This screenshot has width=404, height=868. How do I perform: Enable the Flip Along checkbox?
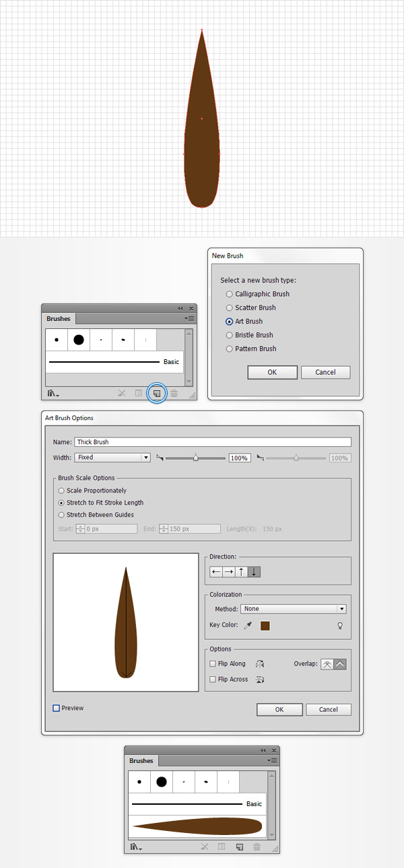213,663
